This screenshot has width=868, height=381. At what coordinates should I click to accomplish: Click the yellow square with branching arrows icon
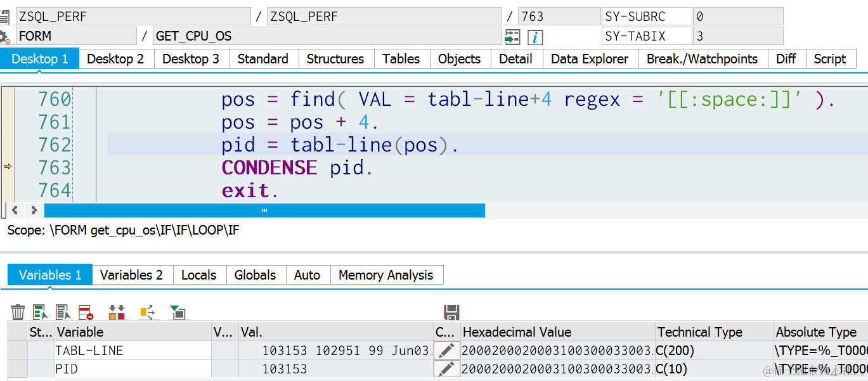pos(147,312)
